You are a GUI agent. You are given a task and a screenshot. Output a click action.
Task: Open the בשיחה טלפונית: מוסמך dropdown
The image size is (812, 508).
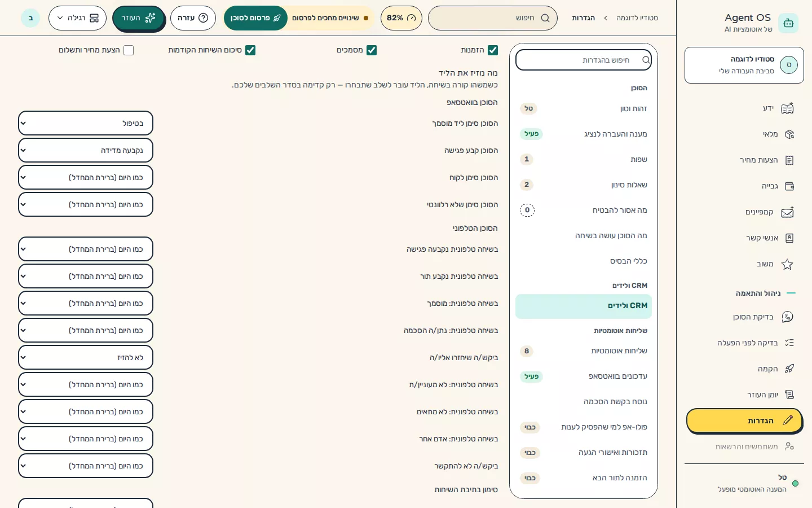pyautogui.click(x=86, y=303)
